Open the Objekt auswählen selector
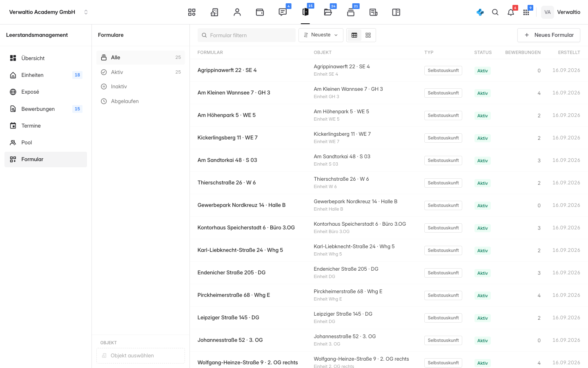This screenshot has height=368, width=588. 140,356
